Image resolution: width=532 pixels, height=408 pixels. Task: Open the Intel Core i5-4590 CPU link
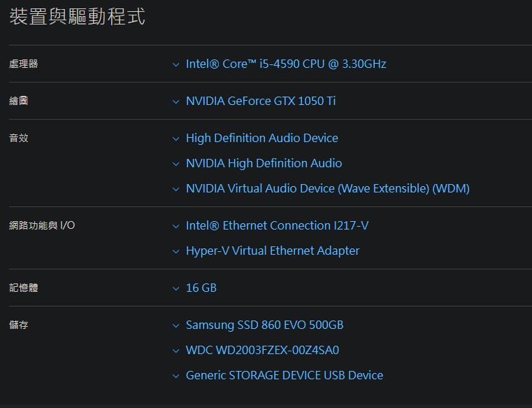(x=286, y=64)
